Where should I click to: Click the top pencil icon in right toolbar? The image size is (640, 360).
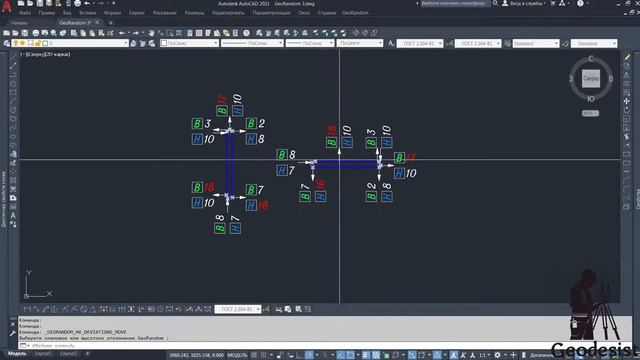point(627,57)
